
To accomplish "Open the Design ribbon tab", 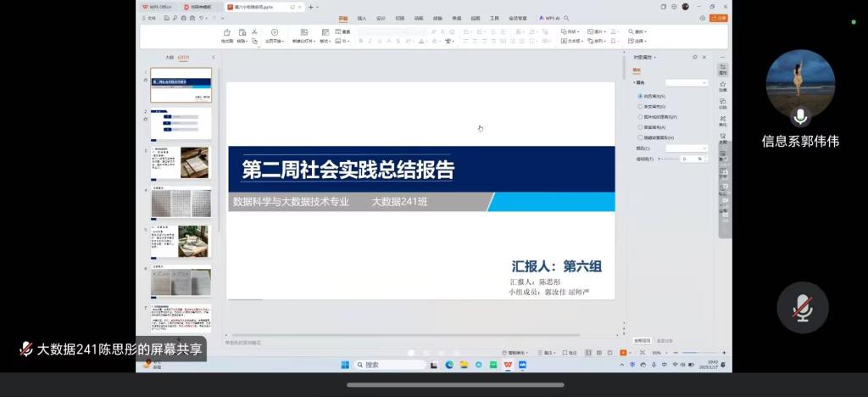I will coord(381,18).
